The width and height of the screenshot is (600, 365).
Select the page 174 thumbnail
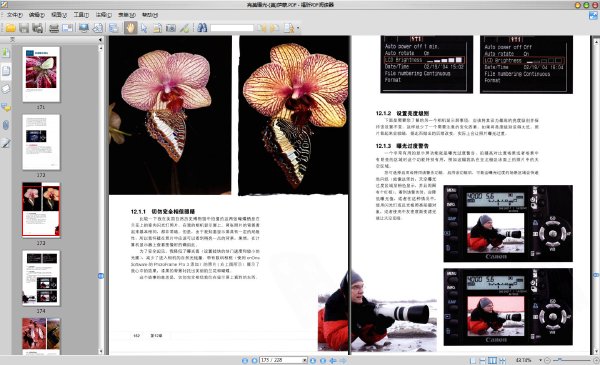(x=41, y=278)
